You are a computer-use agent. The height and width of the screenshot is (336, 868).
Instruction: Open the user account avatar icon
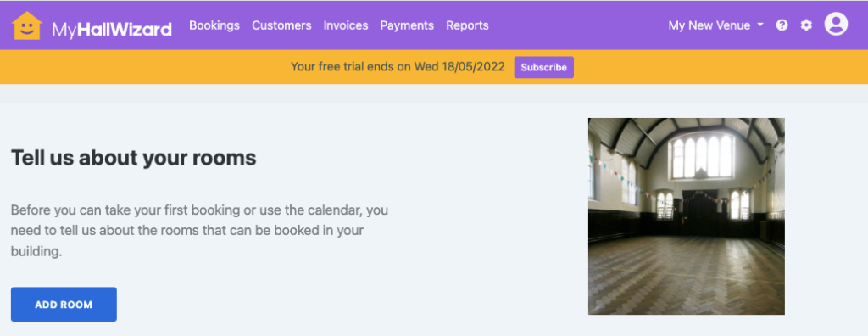pos(836,25)
